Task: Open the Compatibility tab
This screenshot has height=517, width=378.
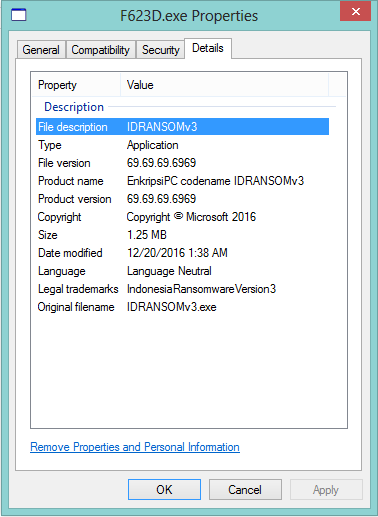Action: pos(101,50)
